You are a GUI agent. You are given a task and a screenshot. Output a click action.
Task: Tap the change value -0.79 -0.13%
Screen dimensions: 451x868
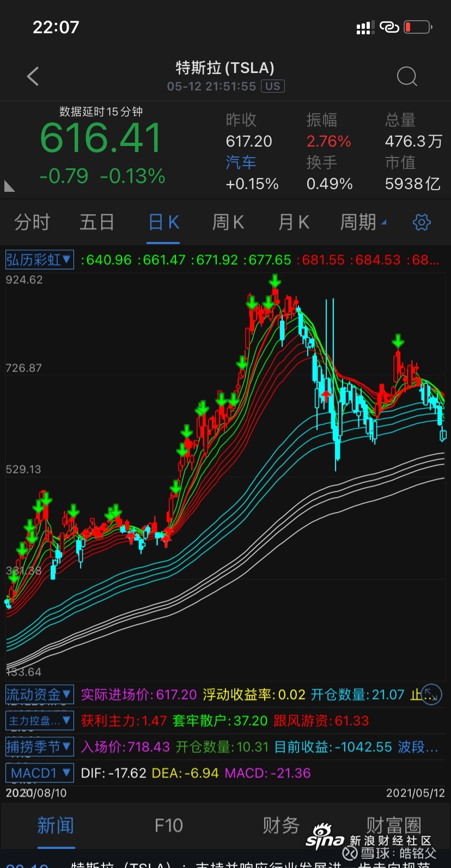tap(102, 176)
